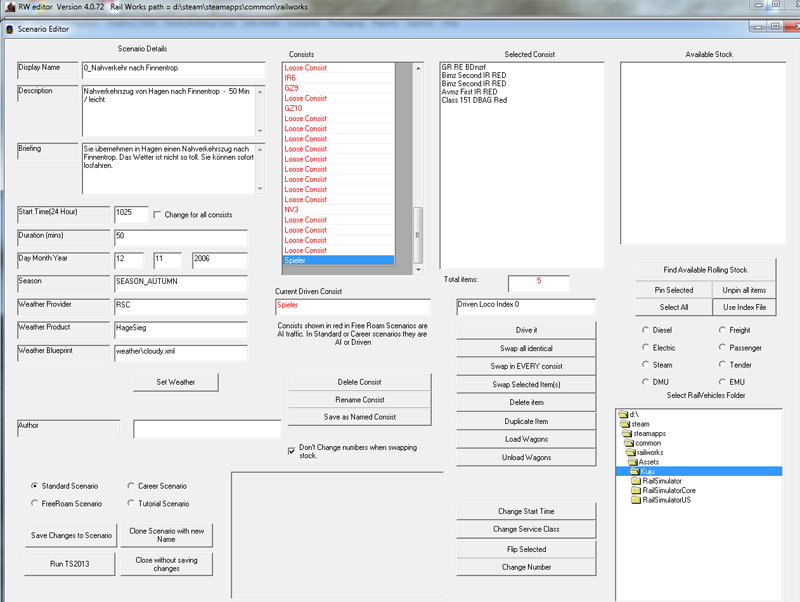Select the steamapps folder icon
This screenshot has height=602, width=800.
[x=626, y=433]
